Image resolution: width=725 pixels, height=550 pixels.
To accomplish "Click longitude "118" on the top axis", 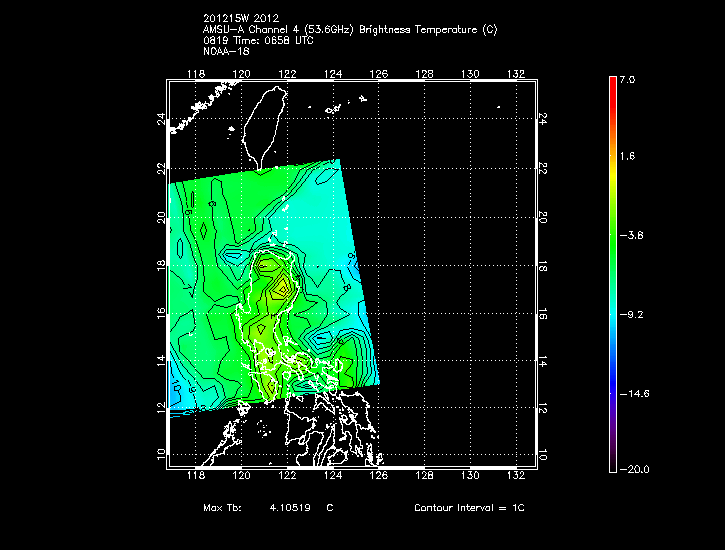I will tap(196, 74).
